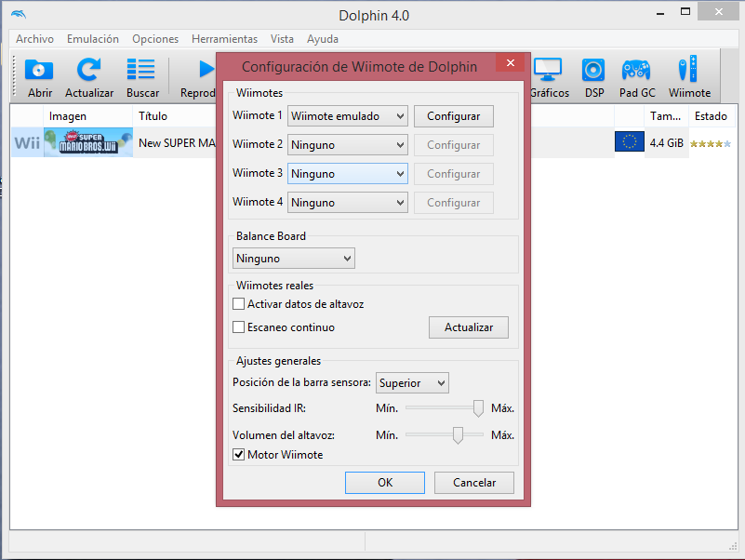Screen dimensions: 745x560
Task: Open the Pad GC controller icon
Action: pyautogui.click(x=636, y=70)
